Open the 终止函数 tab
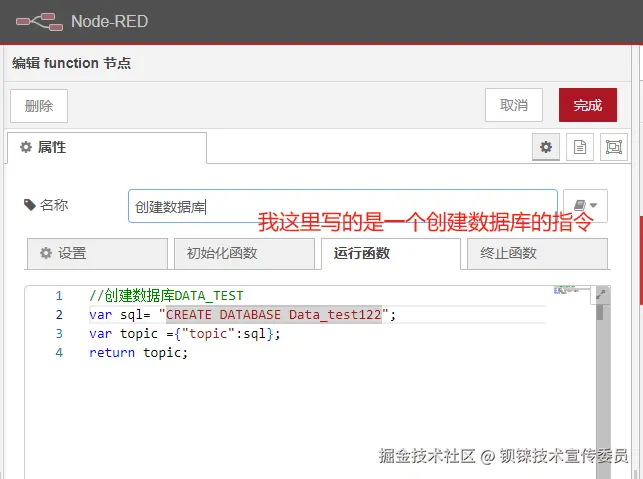The height and width of the screenshot is (479, 643). pos(537,253)
